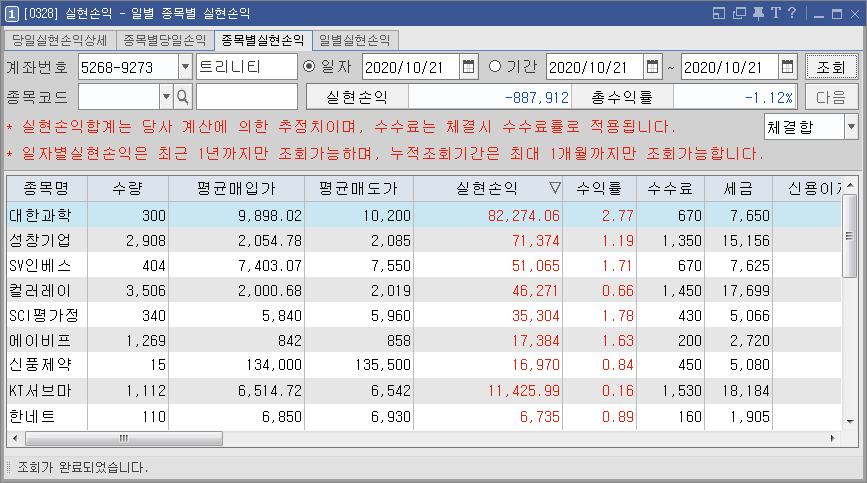Click the 평균매입가 column header
The width and height of the screenshot is (867, 483).
pyautogui.click(x=236, y=188)
